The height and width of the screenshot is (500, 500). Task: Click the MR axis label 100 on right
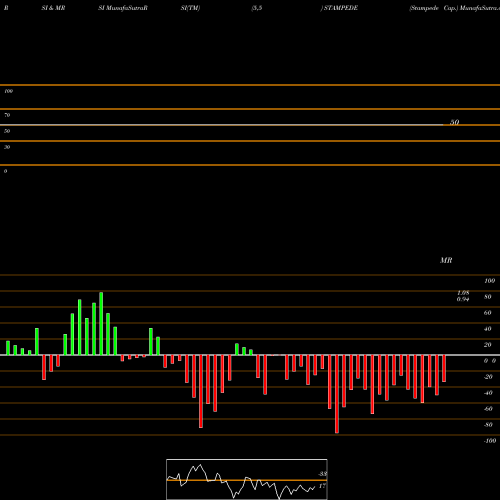pos(490,281)
